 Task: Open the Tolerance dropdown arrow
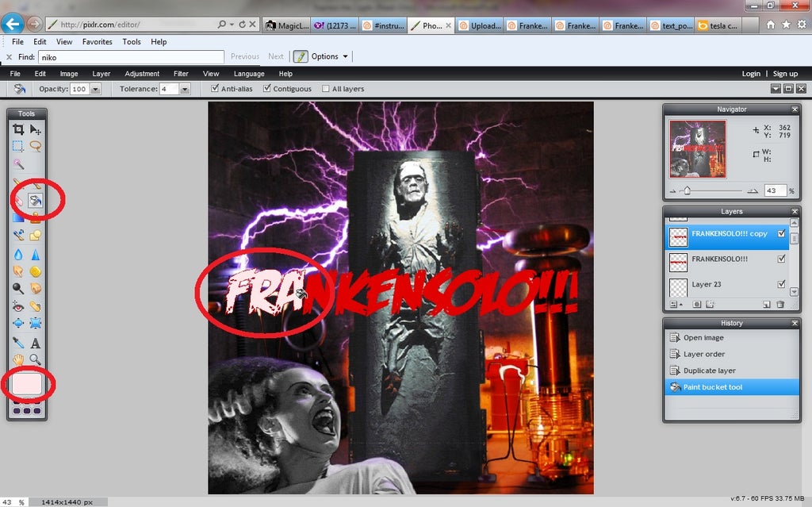point(185,89)
